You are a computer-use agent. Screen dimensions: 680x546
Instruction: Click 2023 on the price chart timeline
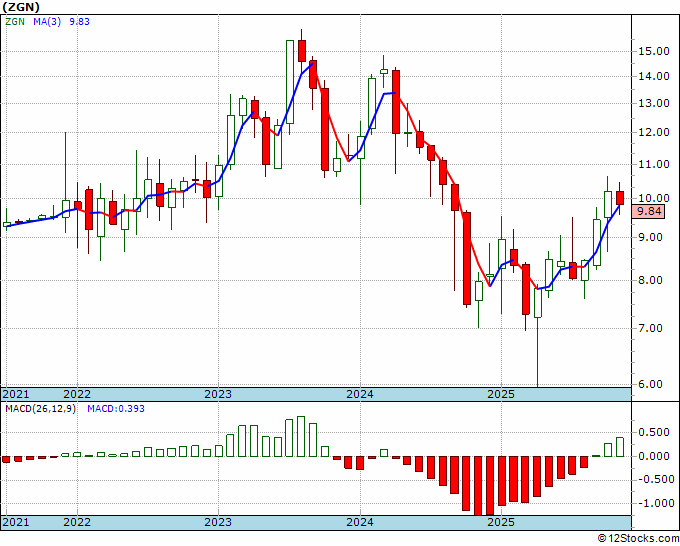(x=218, y=394)
